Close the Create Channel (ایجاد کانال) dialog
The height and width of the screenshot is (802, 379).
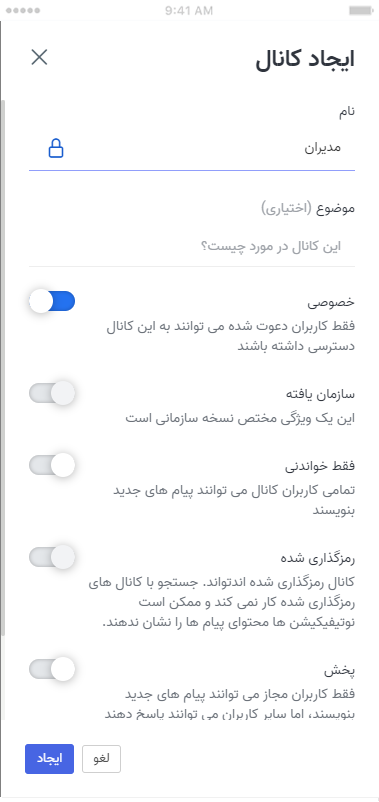pos(39,57)
